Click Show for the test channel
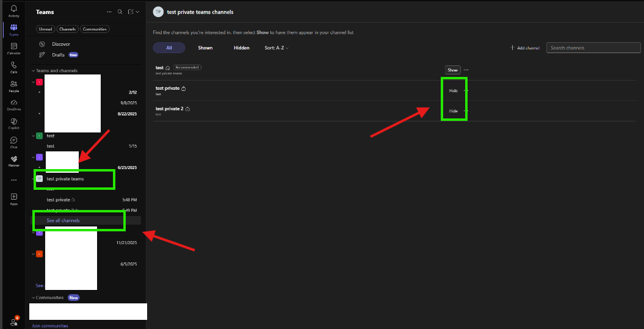Image resolution: width=644 pixels, height=329 pixels. pos(452,70)
